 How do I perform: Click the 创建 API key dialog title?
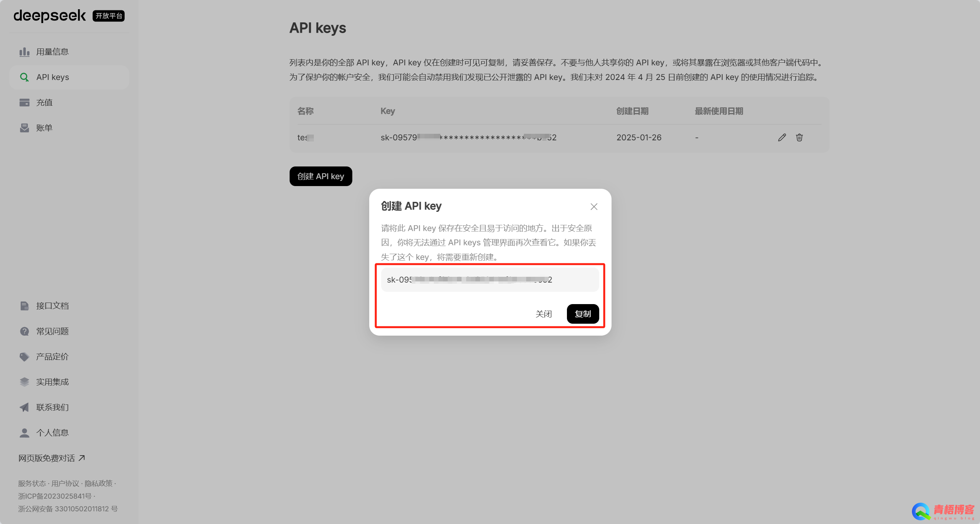click(411, 206)
